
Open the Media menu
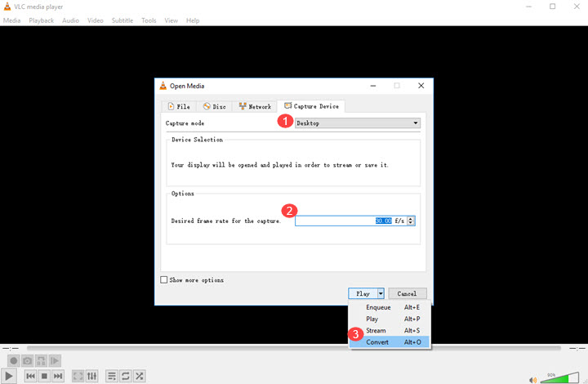point(11,20)
